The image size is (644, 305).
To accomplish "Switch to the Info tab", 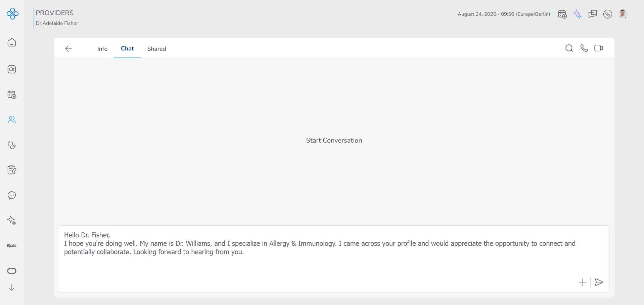I will click(102, 49).
